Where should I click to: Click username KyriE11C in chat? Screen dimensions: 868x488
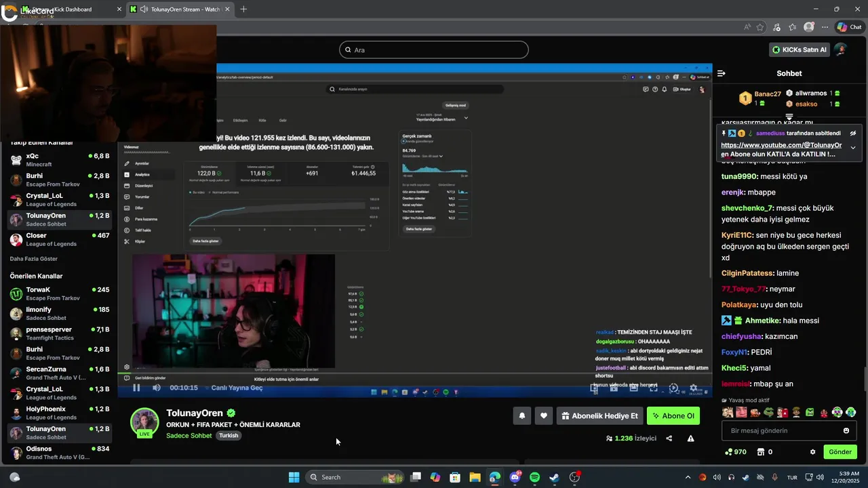(737, 235)
